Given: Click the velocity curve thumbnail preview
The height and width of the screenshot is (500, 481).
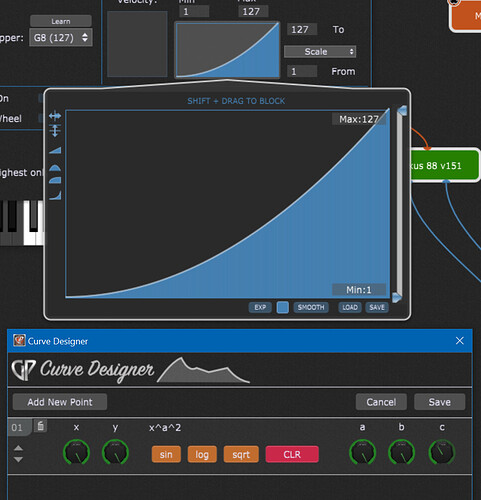Looking at the screenshot, I should pos(228,50).
